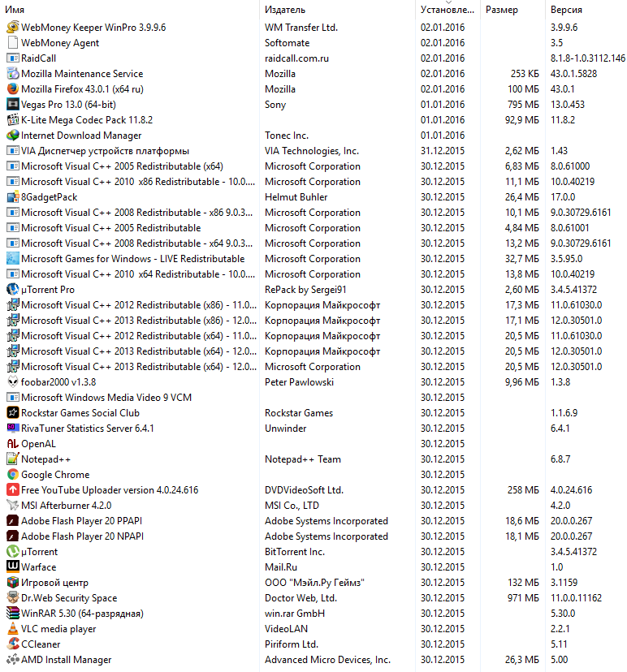Click version 1.1.6.9
The height and width of the screenshot is (672, 627).
[x=564, y=413]
